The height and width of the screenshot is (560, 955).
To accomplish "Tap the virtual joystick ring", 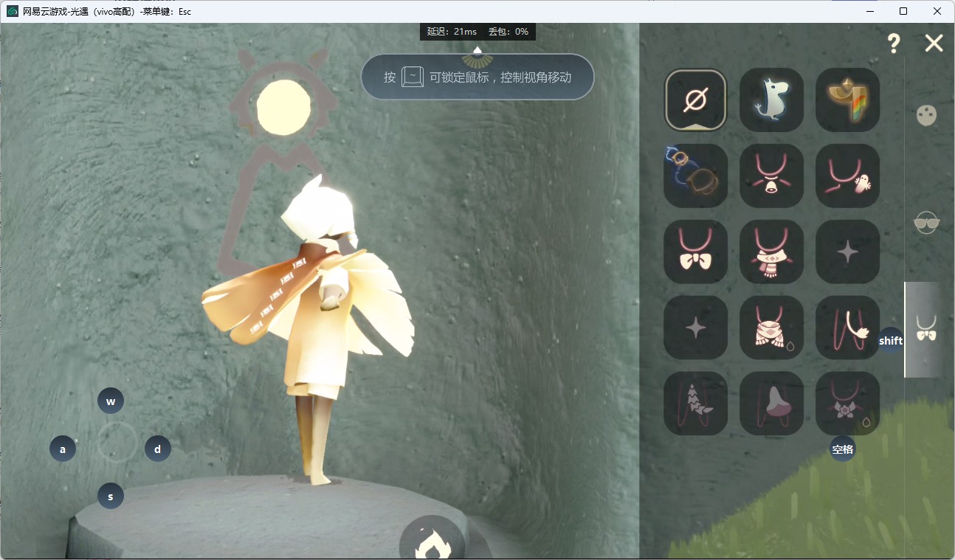I will point(117,442).
